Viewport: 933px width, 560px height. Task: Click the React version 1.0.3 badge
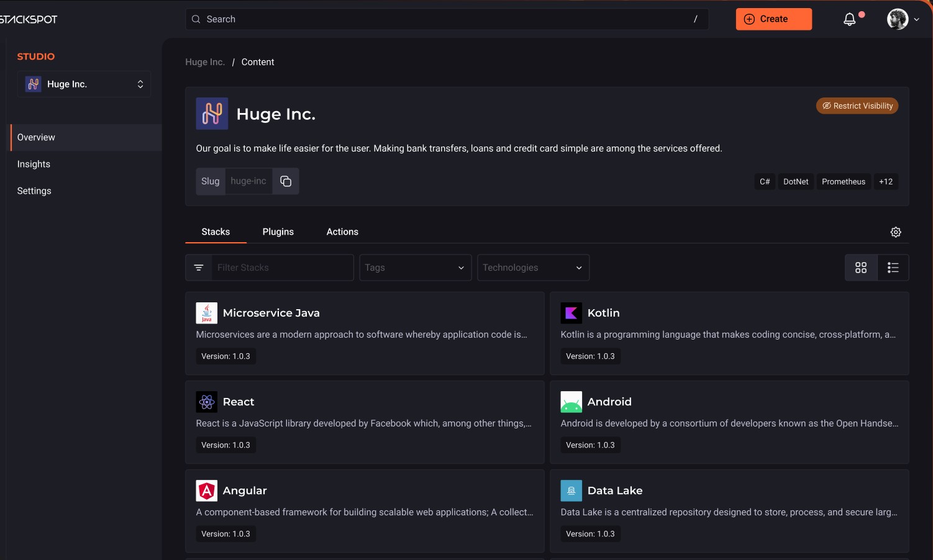click(x=225, y=445)
